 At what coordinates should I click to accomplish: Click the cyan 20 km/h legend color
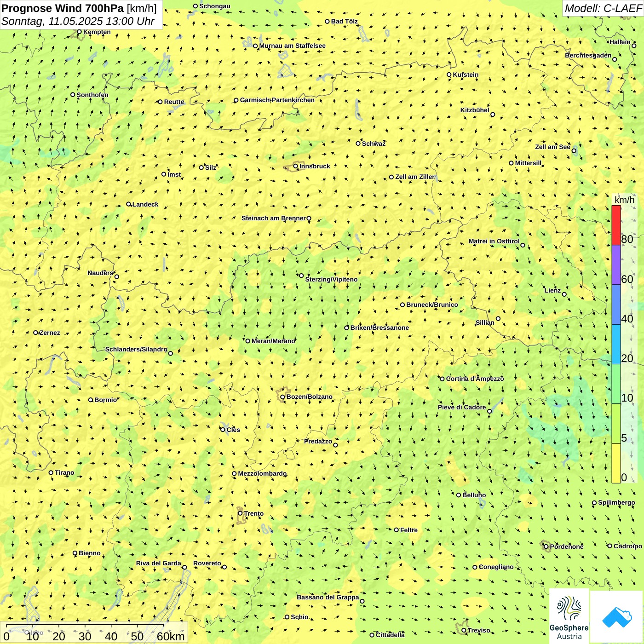click(x=616, y=345)
